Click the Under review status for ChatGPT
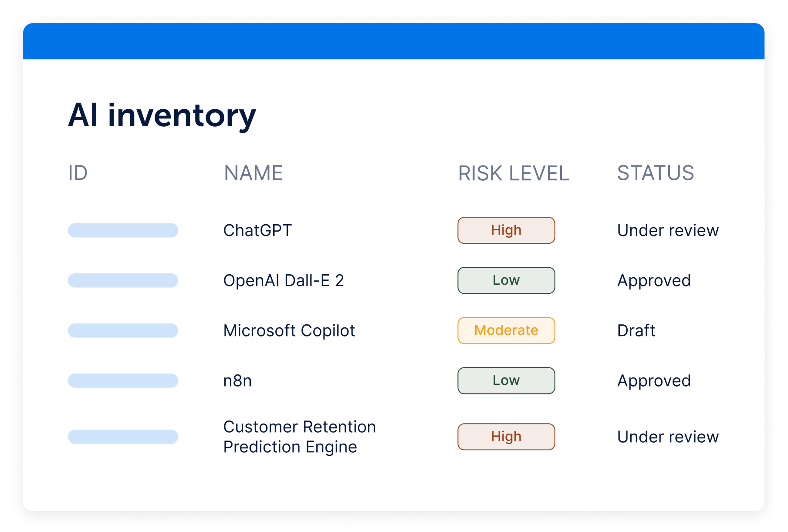This screenshot has height=532, width=788. [668, 230]
